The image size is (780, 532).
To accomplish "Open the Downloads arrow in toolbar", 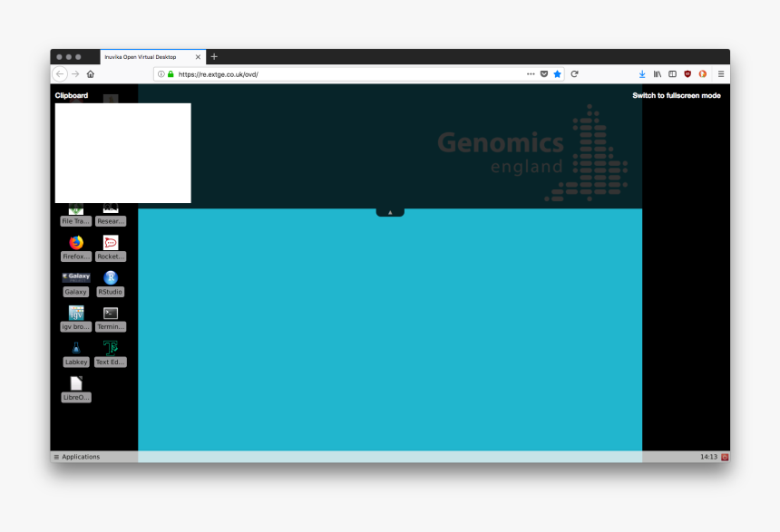I will [x=642, y=74].
